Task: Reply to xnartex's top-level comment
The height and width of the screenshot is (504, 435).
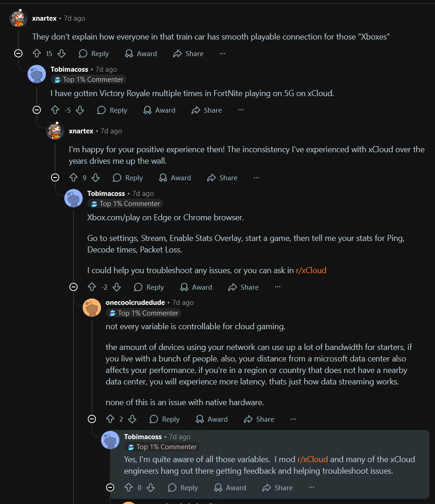Action: (94, 54)
